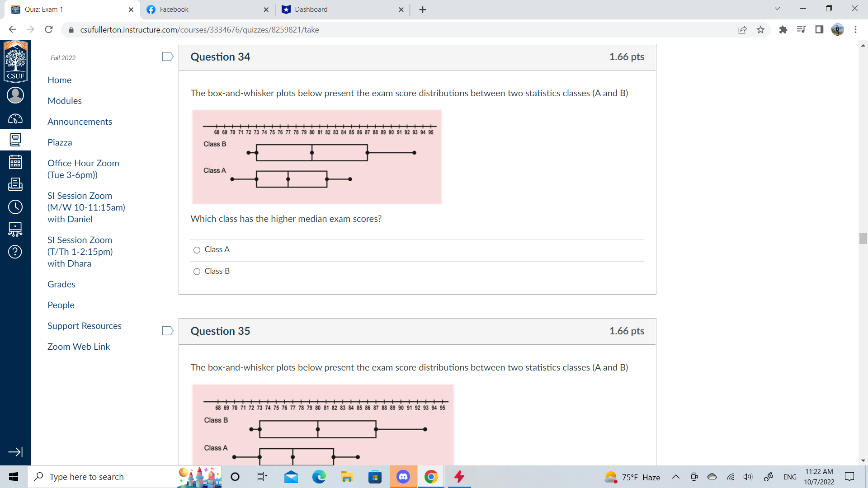This screenshot has height=488, width=868.
Task: Select Class A for Question 34
Action: click(197, 250)
